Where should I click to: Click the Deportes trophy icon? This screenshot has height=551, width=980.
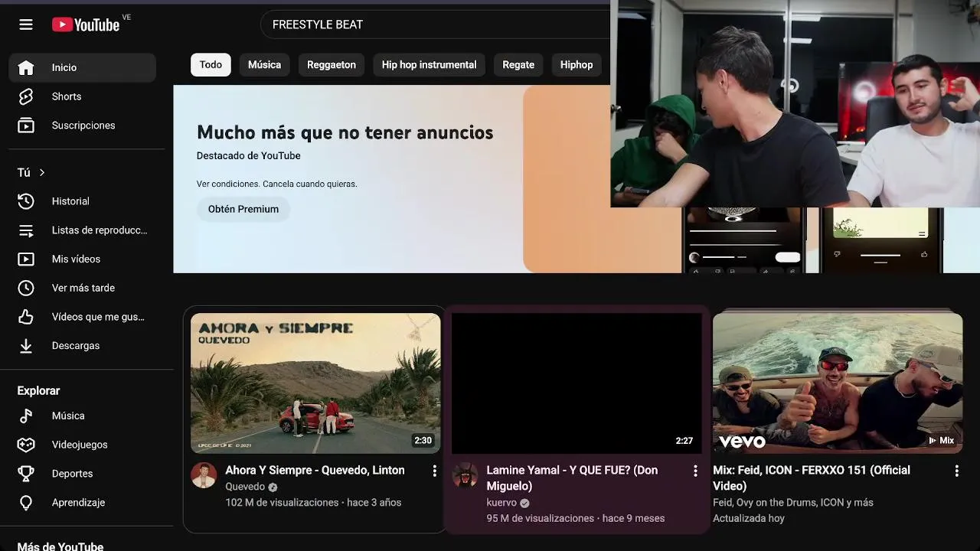[26, 474]
